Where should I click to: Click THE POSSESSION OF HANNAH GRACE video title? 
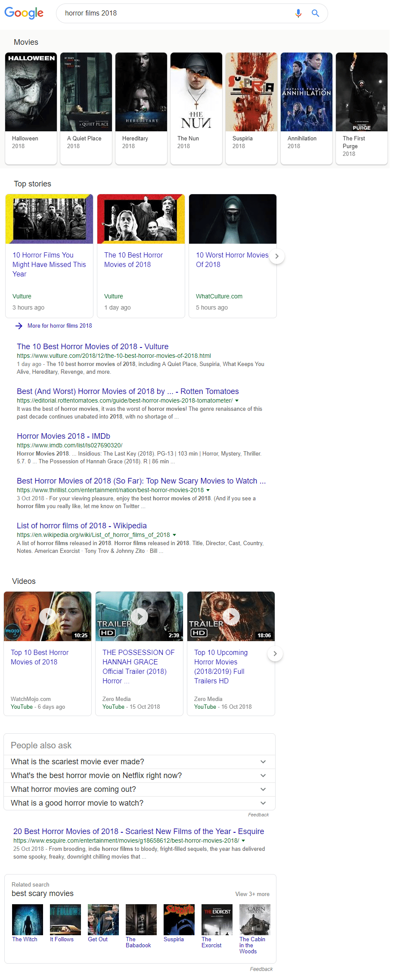coord(138,667)
